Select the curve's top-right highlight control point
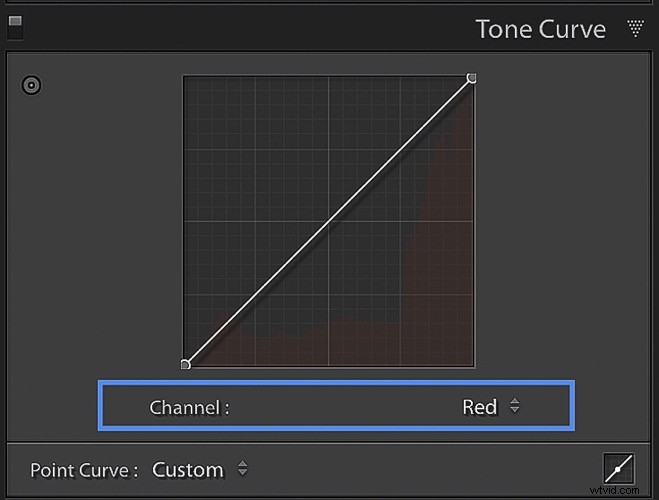The image size is (659, 500). 472,79
